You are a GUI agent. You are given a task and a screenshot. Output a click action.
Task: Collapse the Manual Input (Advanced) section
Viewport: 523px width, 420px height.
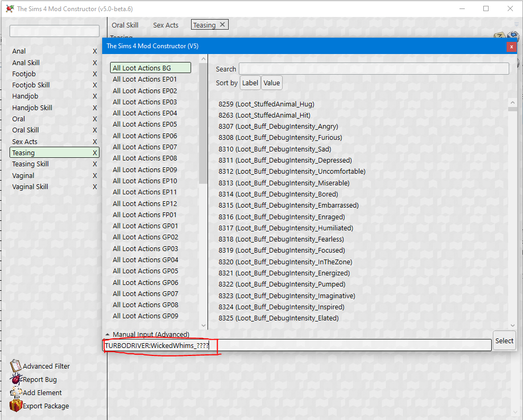[x=107, y=334]
